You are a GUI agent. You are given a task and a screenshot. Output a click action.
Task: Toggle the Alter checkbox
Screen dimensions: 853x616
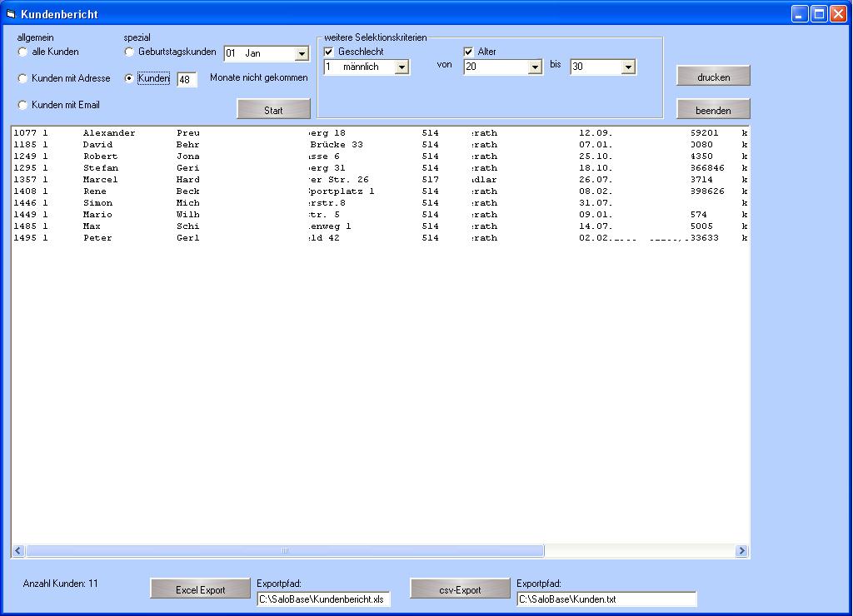pyautogui.click(x=469, y=52)
